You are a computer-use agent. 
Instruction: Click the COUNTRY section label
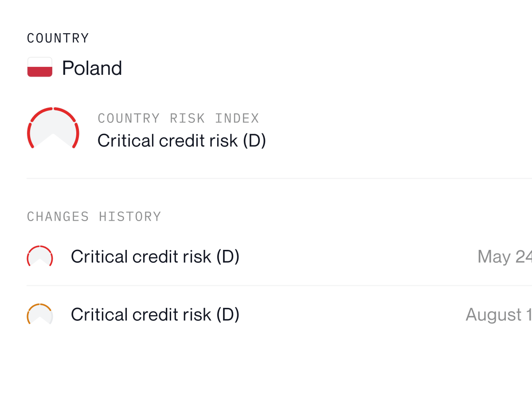[x=58, y=38]
